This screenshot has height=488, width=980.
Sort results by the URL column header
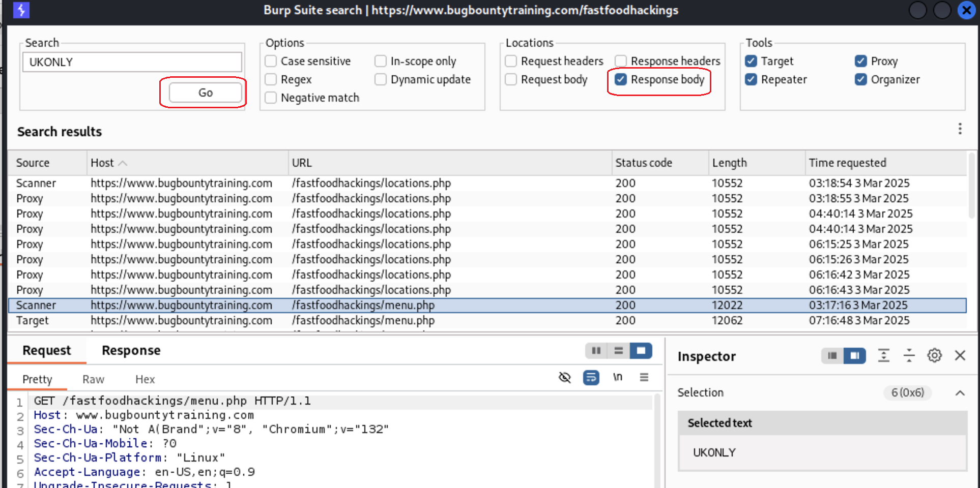[450, 163]
